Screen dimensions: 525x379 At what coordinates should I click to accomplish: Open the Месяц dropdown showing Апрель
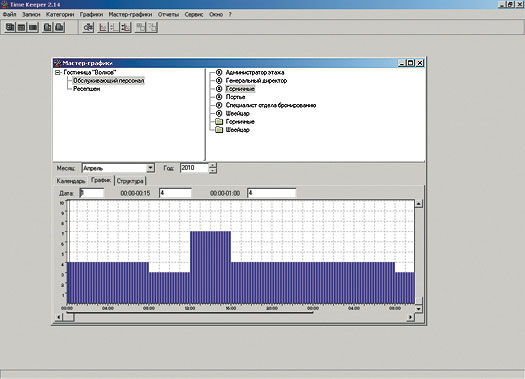pyautogui.click(x=151, y=168)
